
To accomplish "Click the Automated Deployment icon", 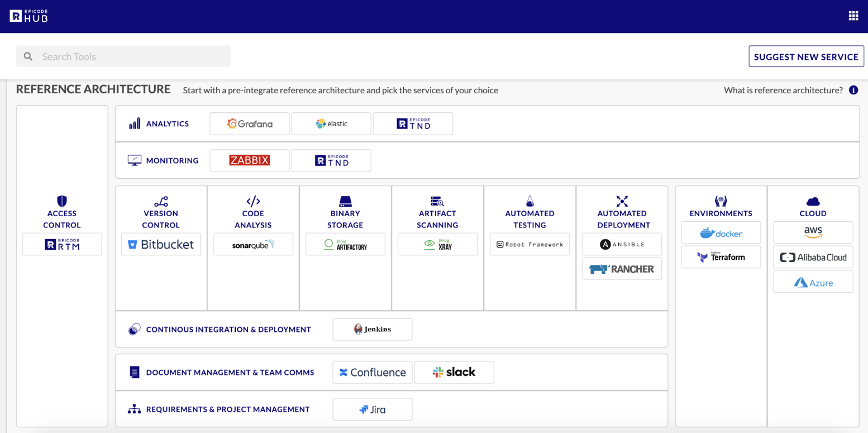I will 622,202.
